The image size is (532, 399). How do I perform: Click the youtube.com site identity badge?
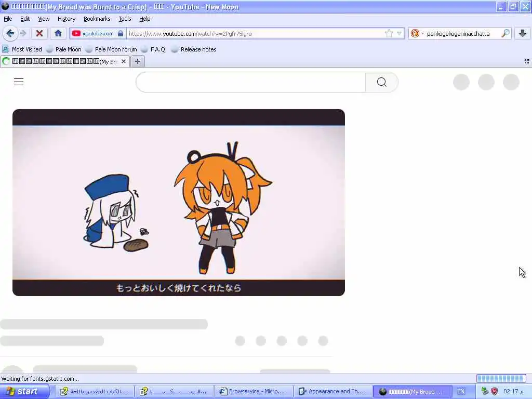coord(98,33)
